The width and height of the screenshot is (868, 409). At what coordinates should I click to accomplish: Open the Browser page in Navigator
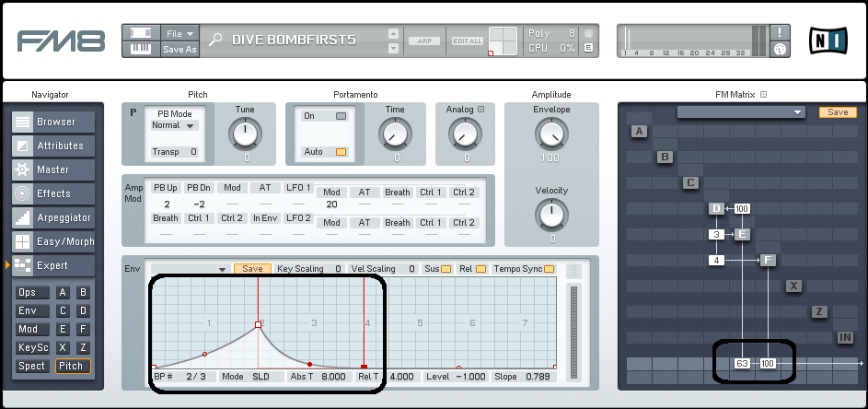pos(55,122)
